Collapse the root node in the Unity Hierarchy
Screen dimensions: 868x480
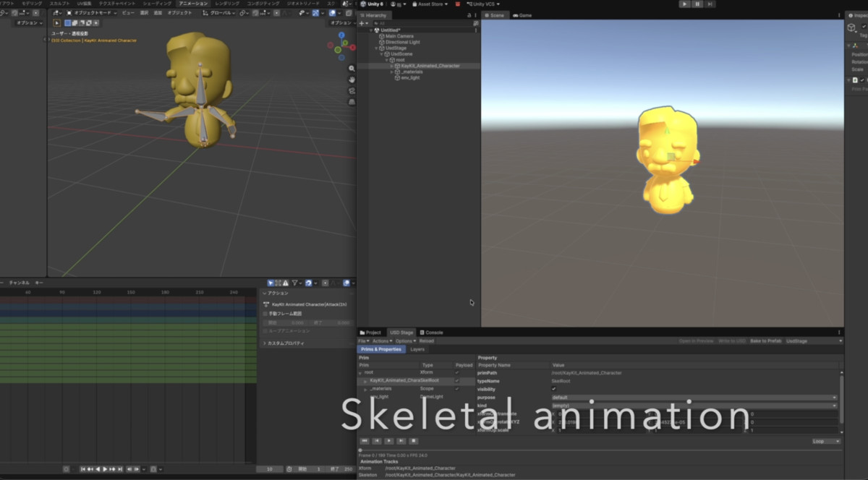click(387, 60)
